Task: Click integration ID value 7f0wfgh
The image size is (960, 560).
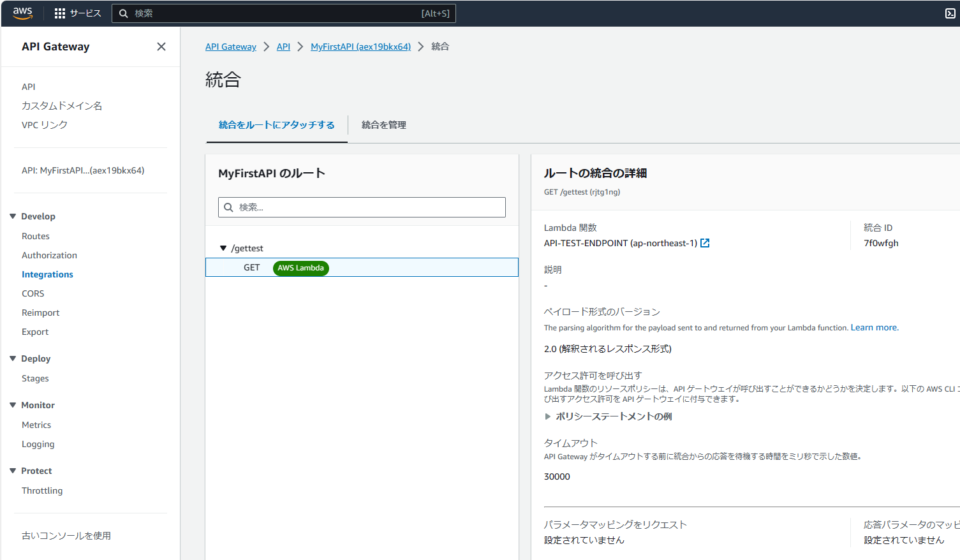Action: click(881, 243)
